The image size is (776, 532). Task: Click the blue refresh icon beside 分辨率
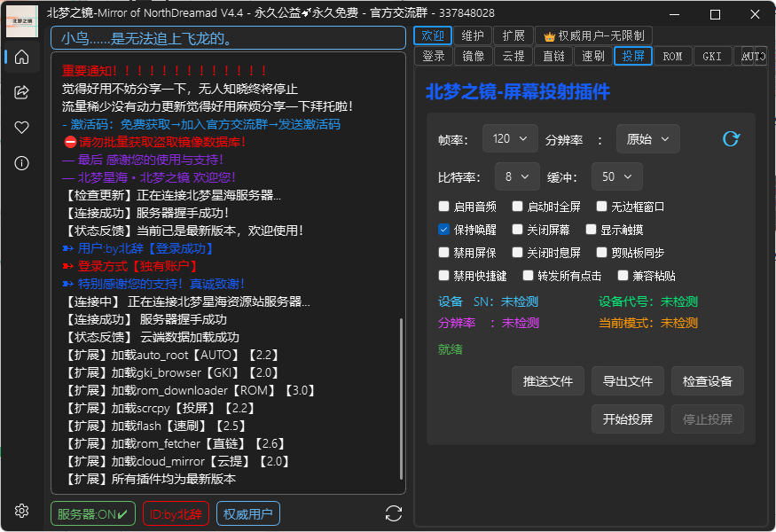(x=730, y=138)
